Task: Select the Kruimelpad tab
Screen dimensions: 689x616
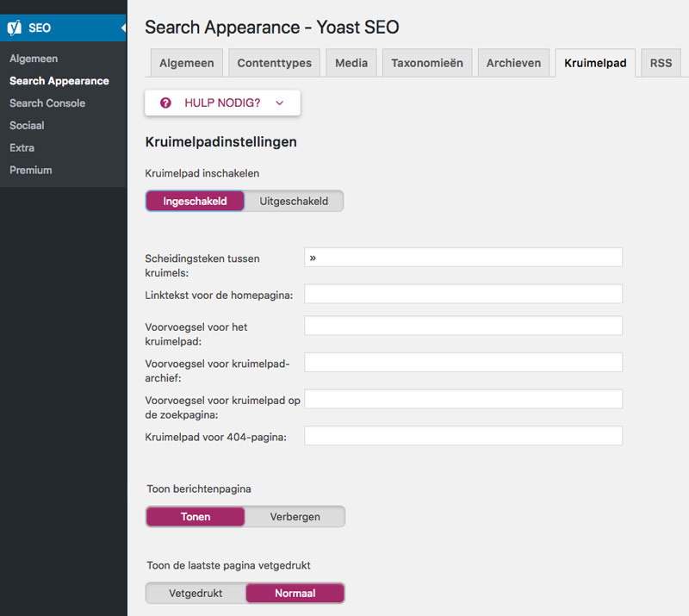Action: [595, 63]
